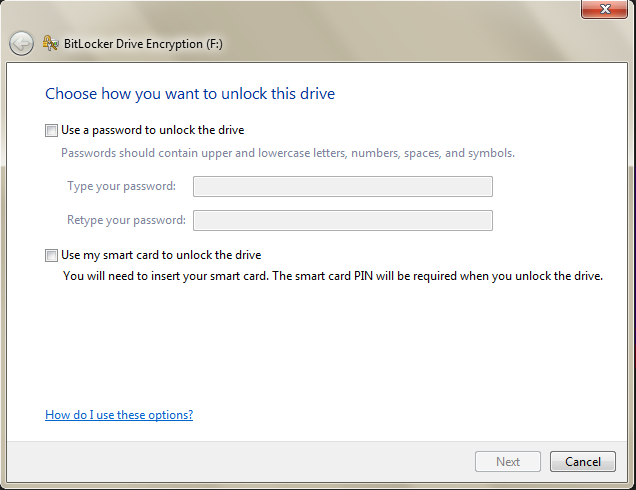The width and height of the screenshot is (636, 490).
Task: Click into the 'Type your password' field
Action: pyautogui.click(x=343, y=187)
